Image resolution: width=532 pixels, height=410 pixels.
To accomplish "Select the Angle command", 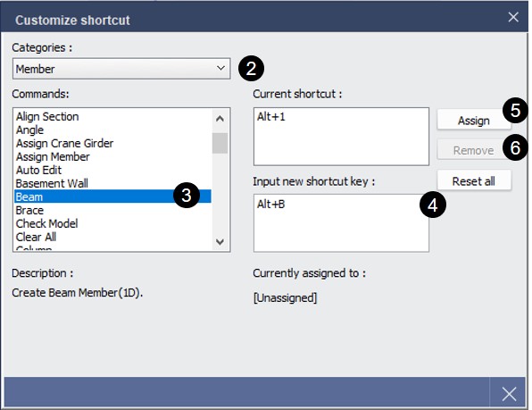I will tap(112, 130).
